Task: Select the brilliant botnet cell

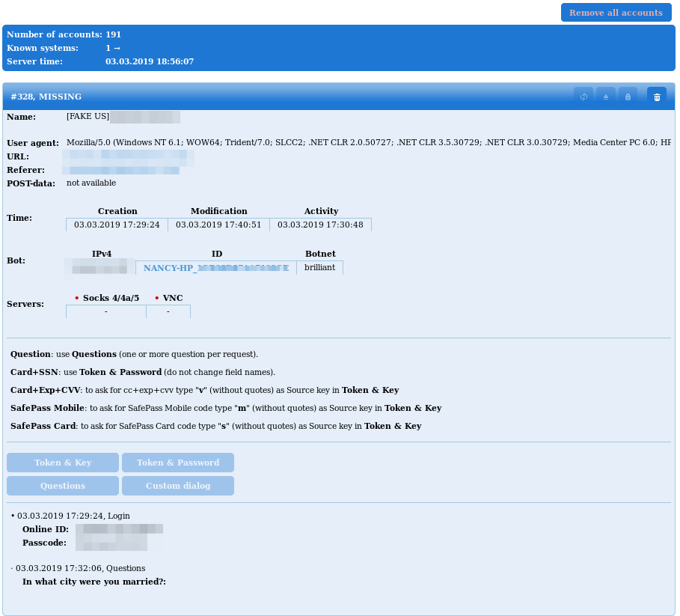Action: click(x=319, y=267)
